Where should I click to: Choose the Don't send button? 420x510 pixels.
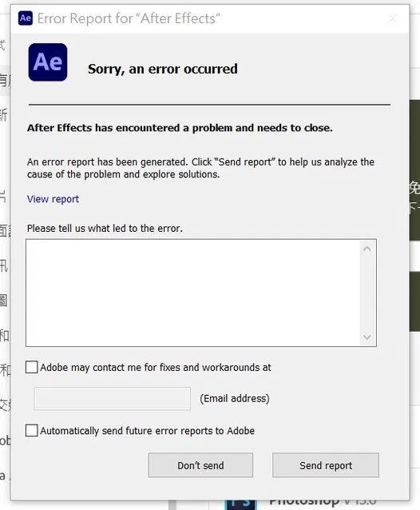point(200,465)
